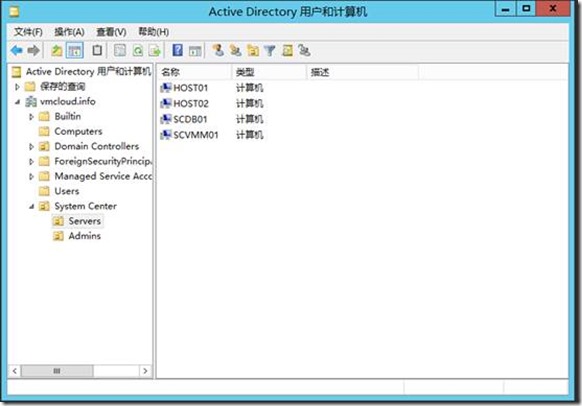Screen dimensions: 582x406
Task: Click the tree pane scroll right arrow
Action: (145, 371)
